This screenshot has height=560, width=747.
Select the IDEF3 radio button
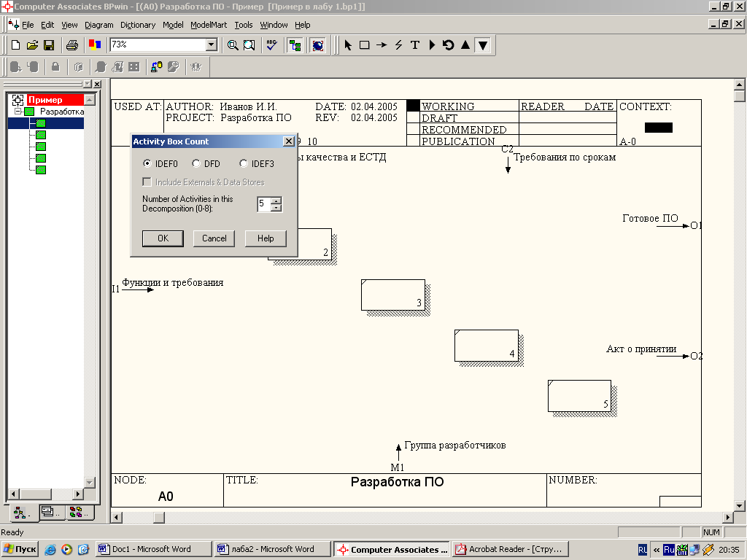point(244,164)
